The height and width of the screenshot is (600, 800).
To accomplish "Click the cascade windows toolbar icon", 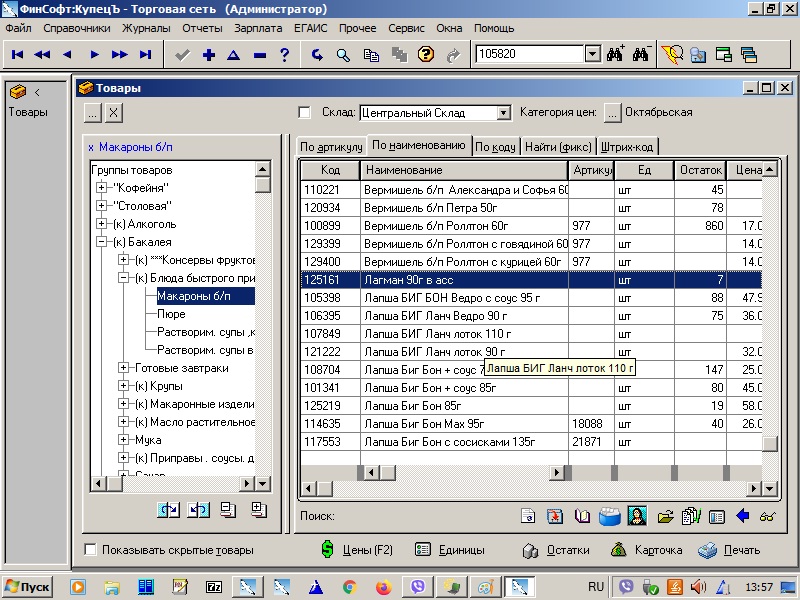I will pos(748,54).
